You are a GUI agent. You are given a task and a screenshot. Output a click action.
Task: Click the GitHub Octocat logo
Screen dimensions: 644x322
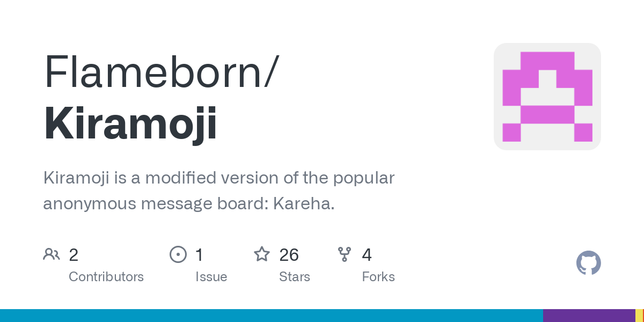(x=588, y=263)
